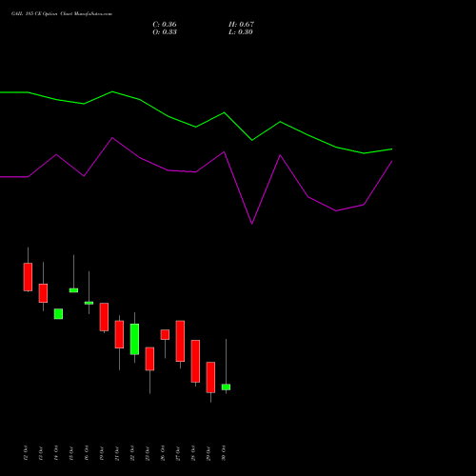Image resolution: width=476 pixels, height=476 pixels.
Task: Select the low value 'L: 0.30'
Action: pos(241,32)
